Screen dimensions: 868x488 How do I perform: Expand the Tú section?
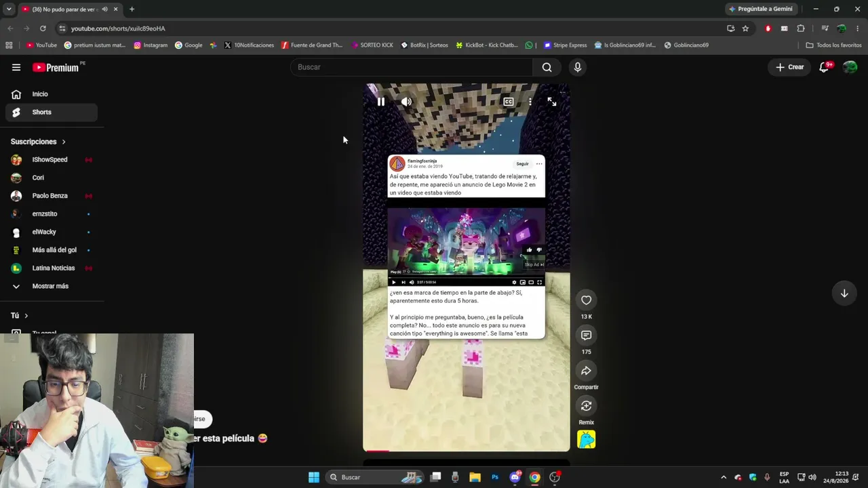pos(20,316)
